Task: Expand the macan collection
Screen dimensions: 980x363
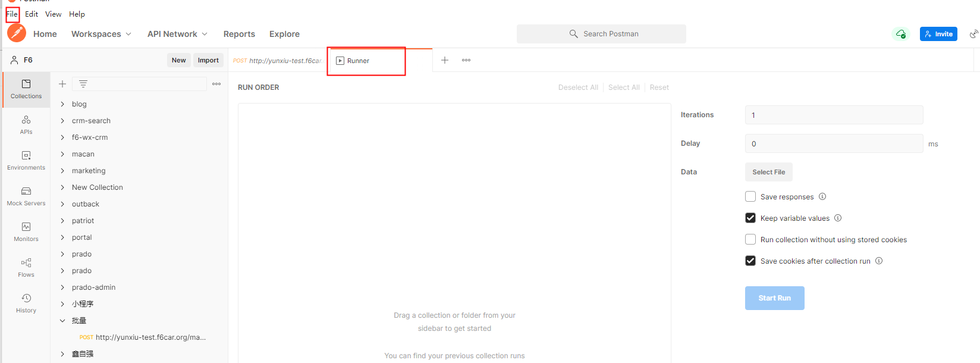Action: click(62, 154)
